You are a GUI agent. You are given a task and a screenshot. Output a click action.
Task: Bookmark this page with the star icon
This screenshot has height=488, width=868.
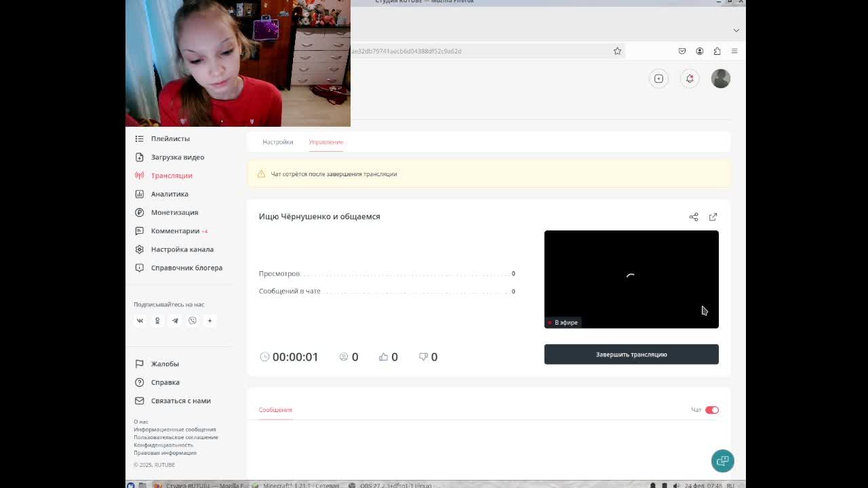pyautogui.click(x=617, y=51)
